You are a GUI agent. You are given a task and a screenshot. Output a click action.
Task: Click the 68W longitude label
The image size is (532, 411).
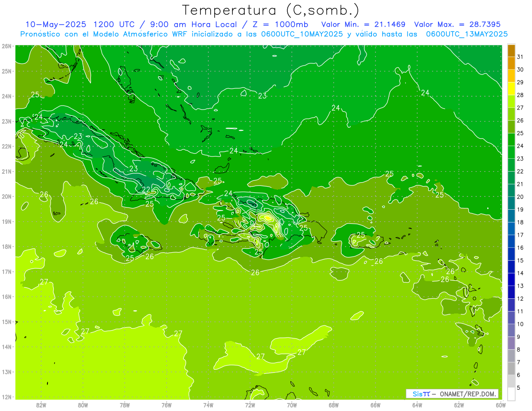pyautogui.click(x=334, y=405)
